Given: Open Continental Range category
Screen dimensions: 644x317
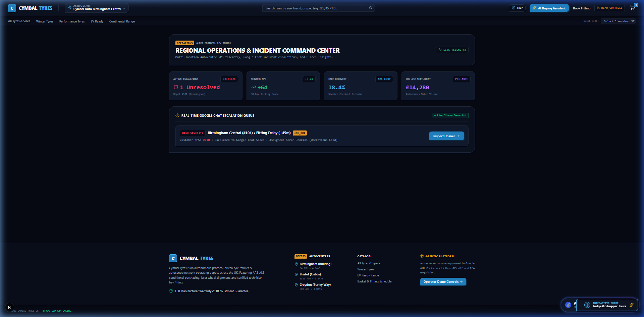Looking at the screenshot, I should (x=122, y=21).
